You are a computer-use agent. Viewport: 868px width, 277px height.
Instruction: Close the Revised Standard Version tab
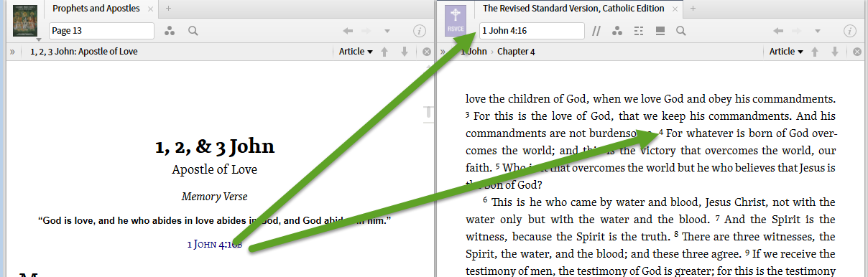[x=675, y=9]
